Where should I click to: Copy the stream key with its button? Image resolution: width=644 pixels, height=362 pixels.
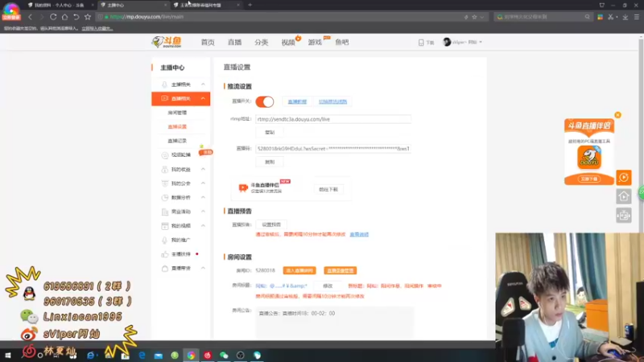270,162
